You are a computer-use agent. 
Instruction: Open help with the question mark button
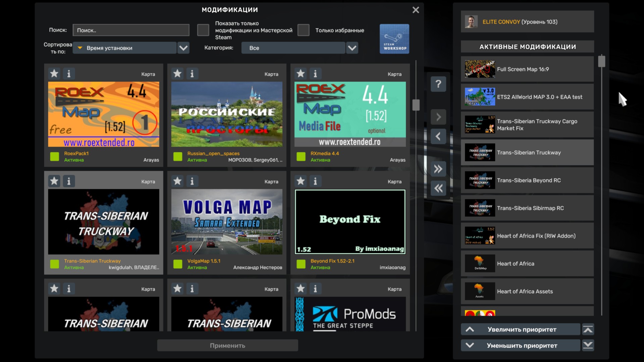(x=438, y=84)
